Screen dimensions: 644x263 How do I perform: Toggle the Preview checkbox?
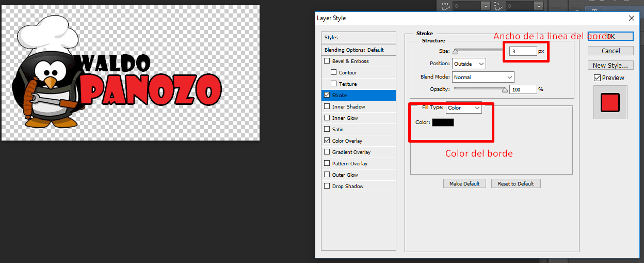click(x=598, y=78)
